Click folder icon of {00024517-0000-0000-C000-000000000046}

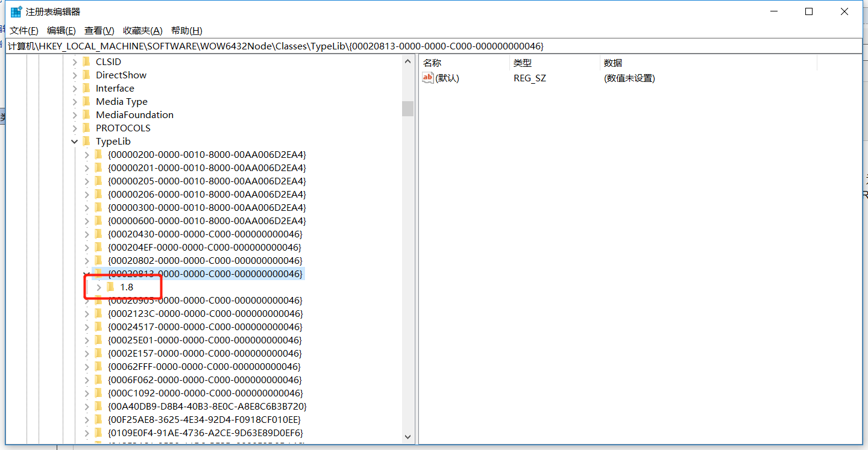coord(98,327)
